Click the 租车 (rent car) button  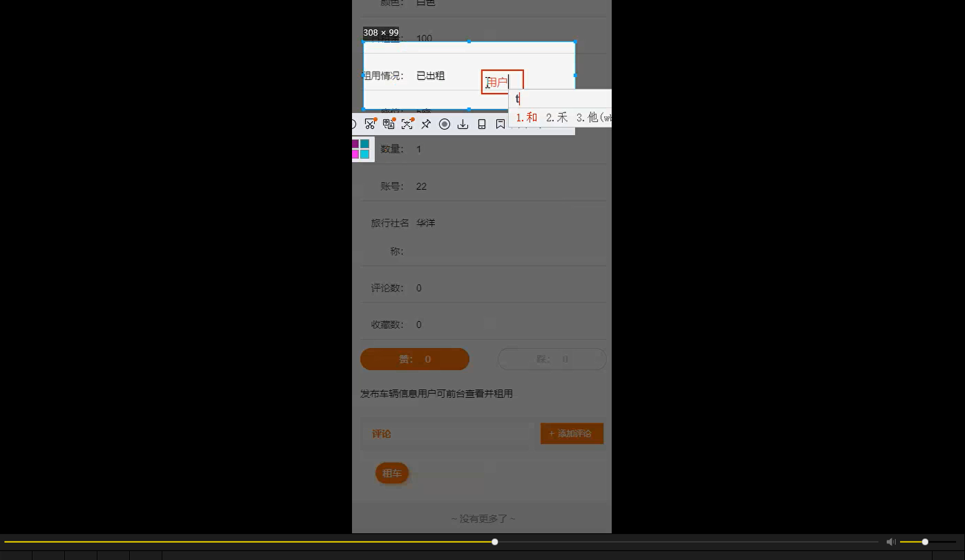coord(391,473)
